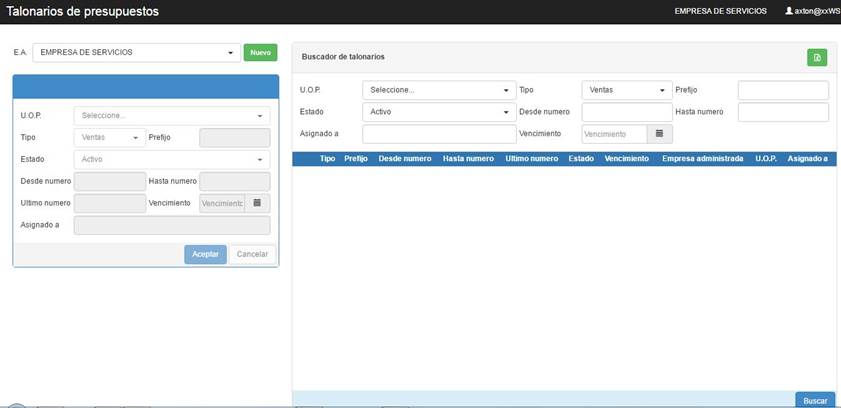Focus the Asignado a search field

click(439, 134)
